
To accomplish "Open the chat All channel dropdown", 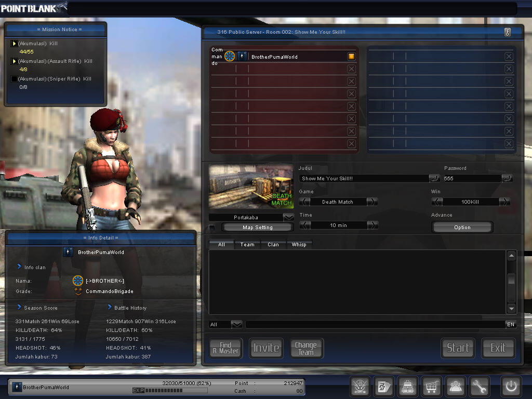I will tap(236, 324).
